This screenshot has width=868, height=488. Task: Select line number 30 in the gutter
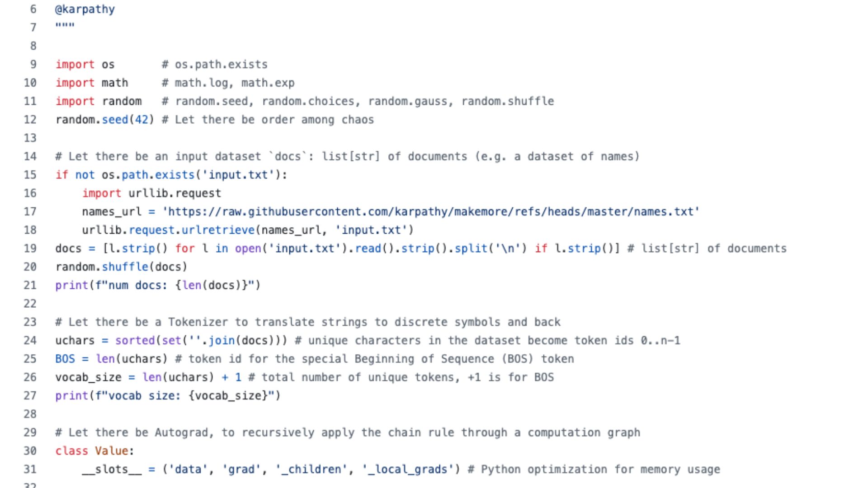tap(30, 451)
